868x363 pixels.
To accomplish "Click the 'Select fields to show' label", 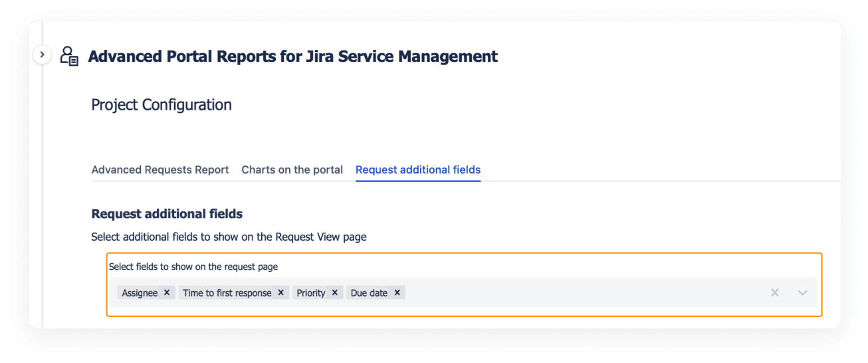I will (193, 267).
